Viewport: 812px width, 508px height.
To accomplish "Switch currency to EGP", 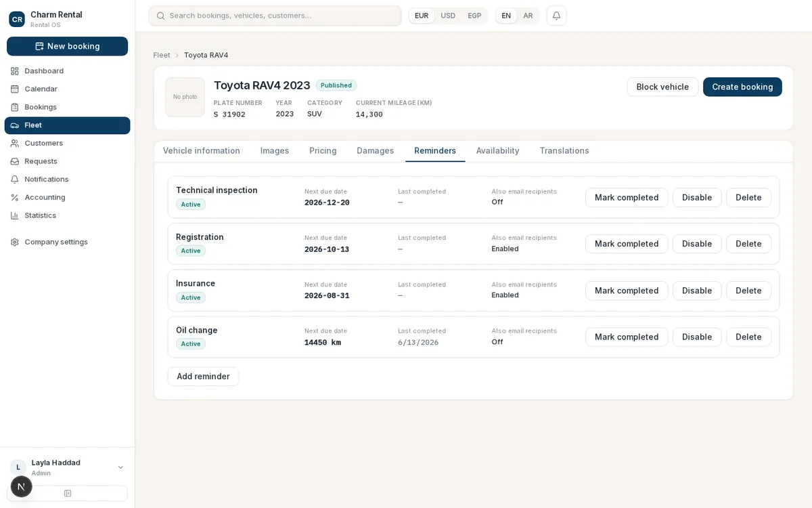I will (x=474, y=16).
